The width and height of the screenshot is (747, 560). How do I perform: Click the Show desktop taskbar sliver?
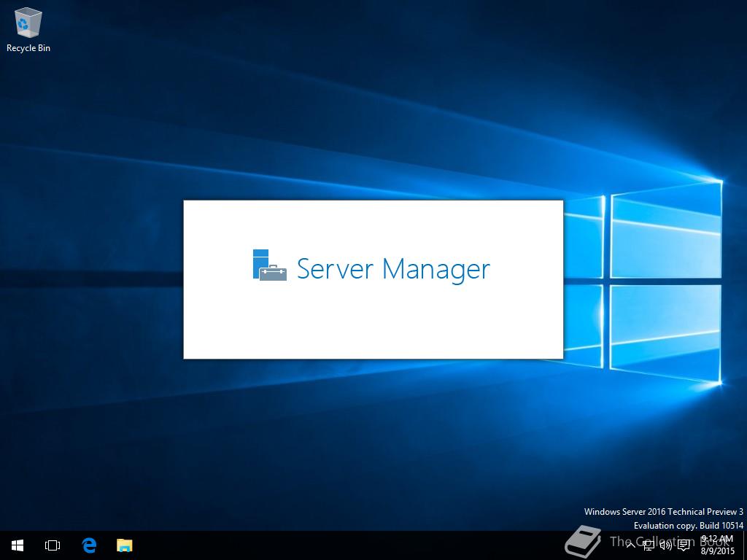pyautogui.click(x=745, y=545)
